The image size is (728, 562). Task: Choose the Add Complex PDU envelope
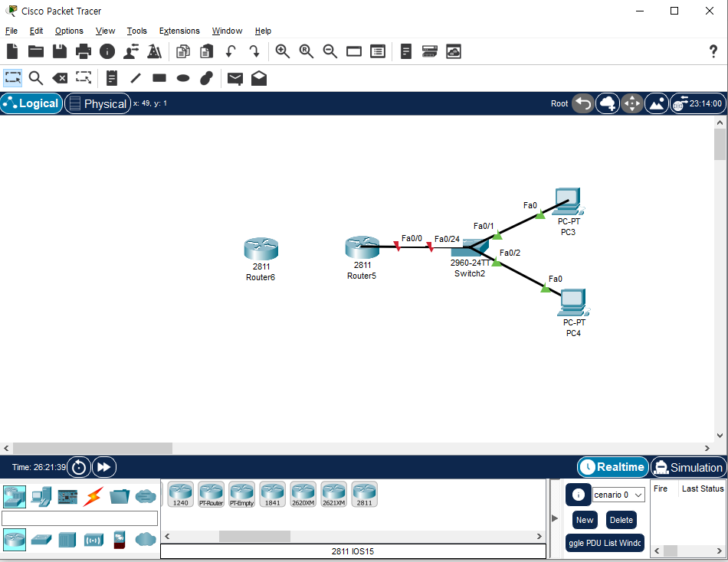tap(259, 78)
